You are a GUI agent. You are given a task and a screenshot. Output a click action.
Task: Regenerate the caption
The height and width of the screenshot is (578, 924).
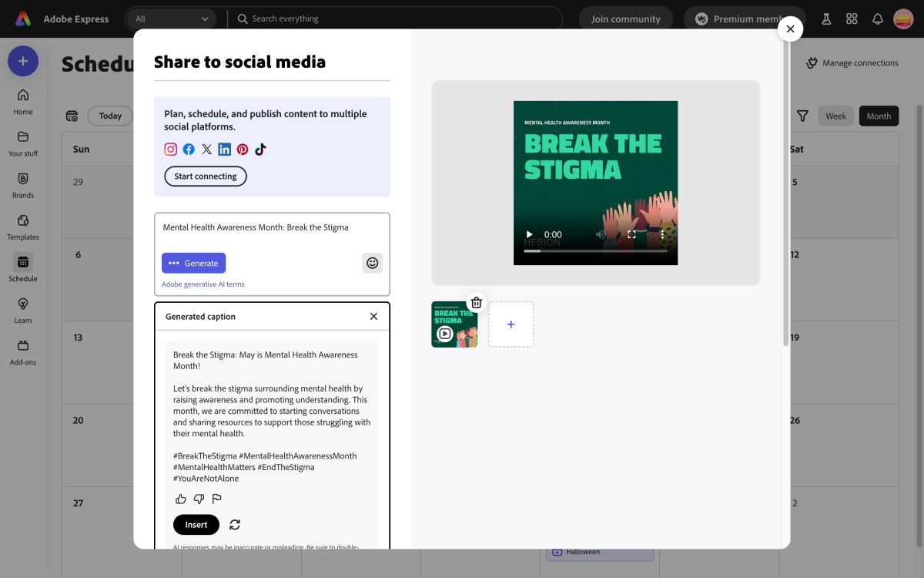click(x=235, y=525)
